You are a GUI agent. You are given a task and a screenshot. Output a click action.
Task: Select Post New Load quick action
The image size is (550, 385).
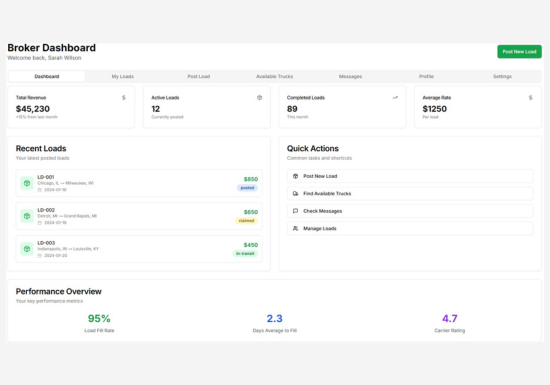pyautogui.click(x=410, y=176)
